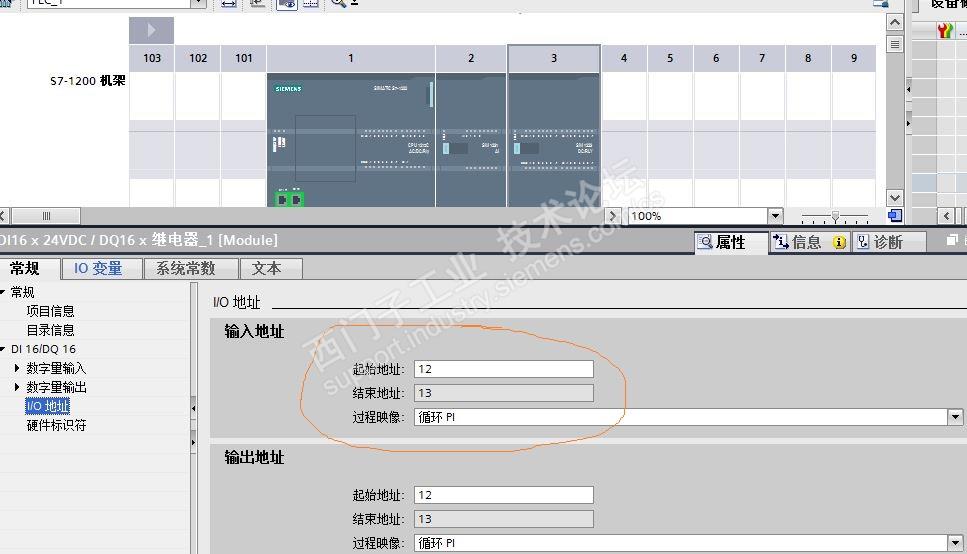
Task: Select the SM module in slot 2
Action: coord(471,140)
